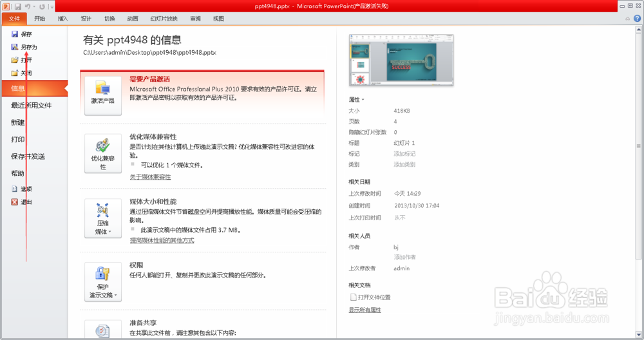Click the Optimize Compatibility (优化兼容性) button

102,153
